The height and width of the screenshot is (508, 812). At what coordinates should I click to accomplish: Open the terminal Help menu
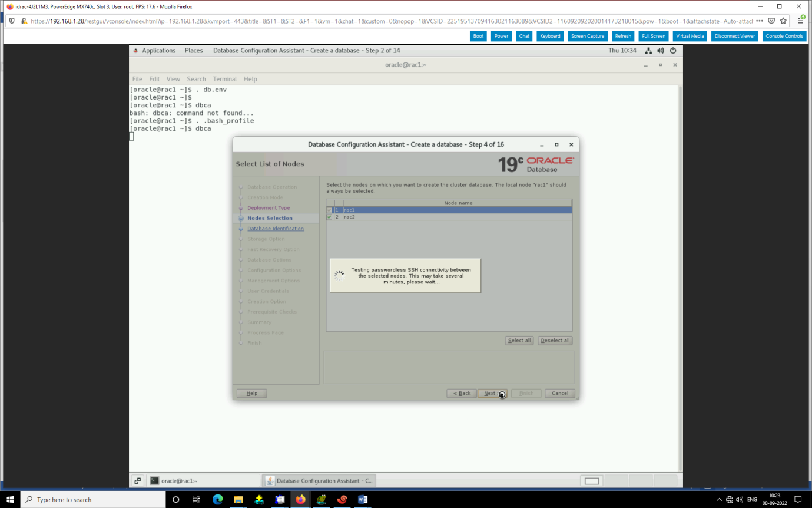[250, 79]
